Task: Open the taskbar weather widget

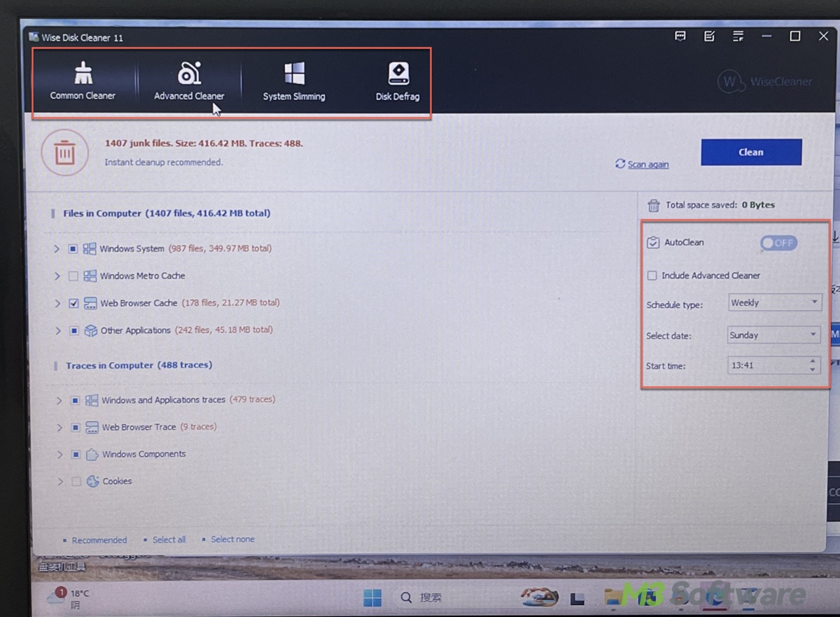Action: [x=68, y=600]
